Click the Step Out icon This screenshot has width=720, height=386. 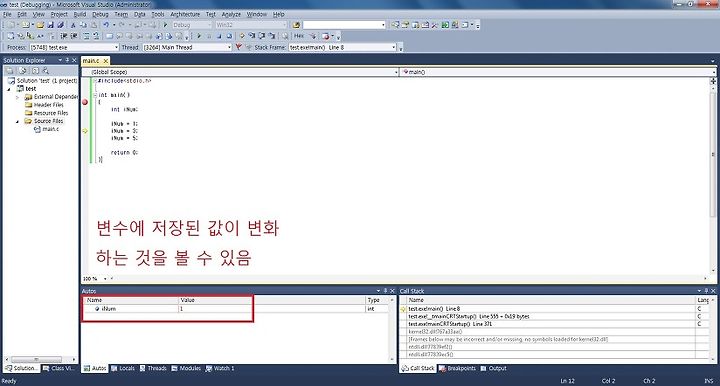pos(271,36)
